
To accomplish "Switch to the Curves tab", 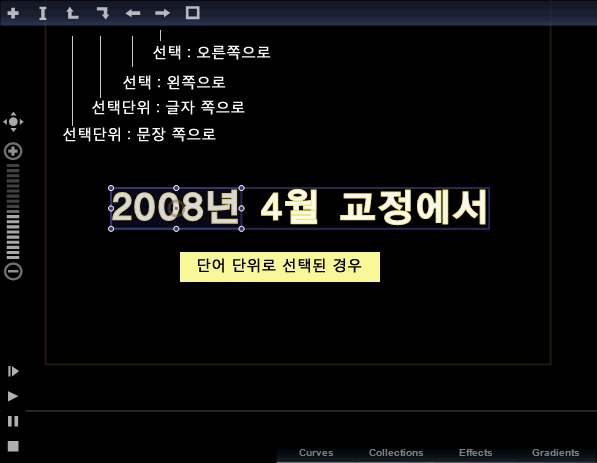I will coord(316,453).
